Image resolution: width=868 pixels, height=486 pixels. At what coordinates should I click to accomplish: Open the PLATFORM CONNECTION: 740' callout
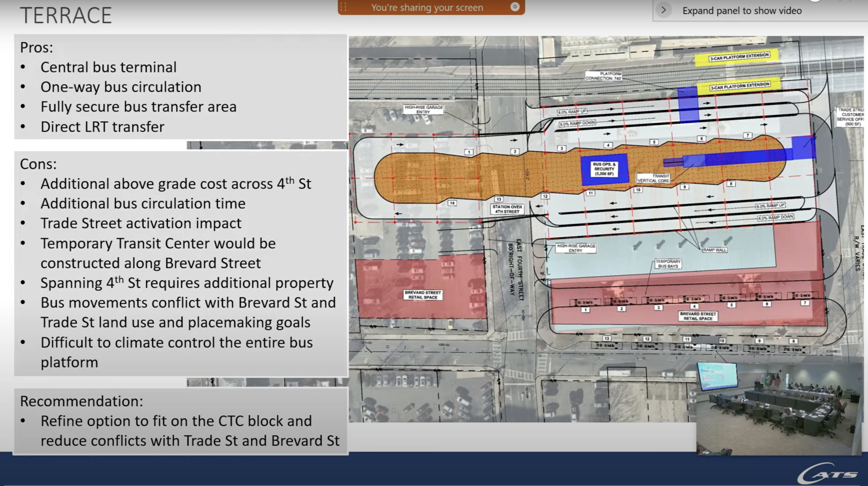[x=604, y=75]
